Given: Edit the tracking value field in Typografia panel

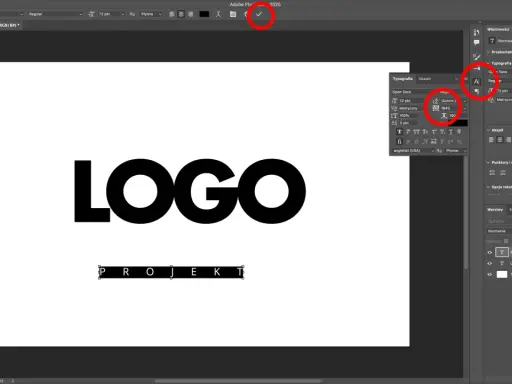Looking at the screenshot, I should click(451, 108).
